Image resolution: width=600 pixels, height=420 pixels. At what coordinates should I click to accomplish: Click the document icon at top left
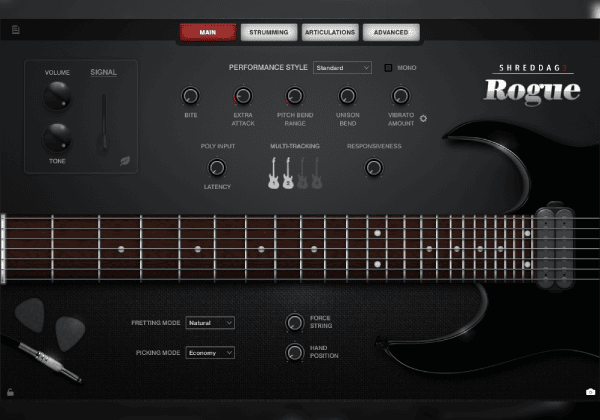16,29
